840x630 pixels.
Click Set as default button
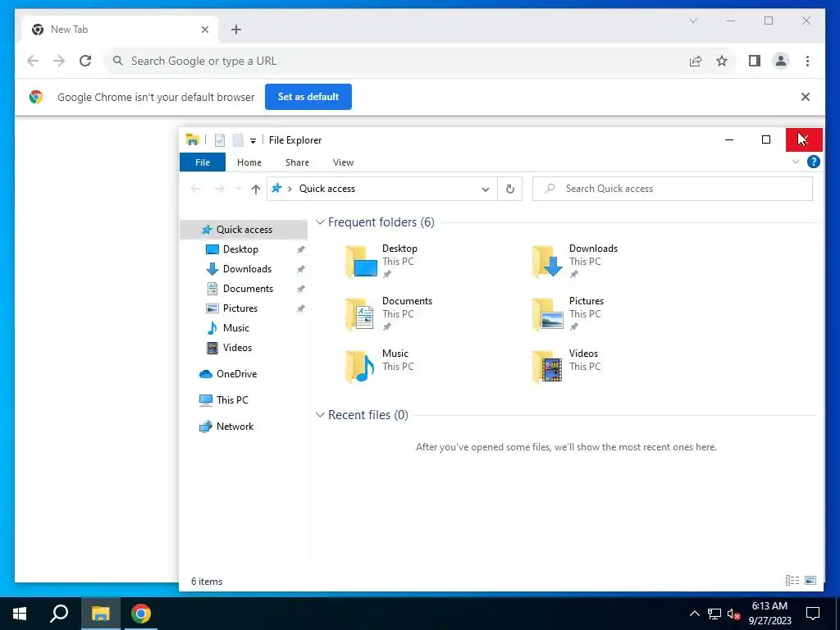tap(308, 97)
